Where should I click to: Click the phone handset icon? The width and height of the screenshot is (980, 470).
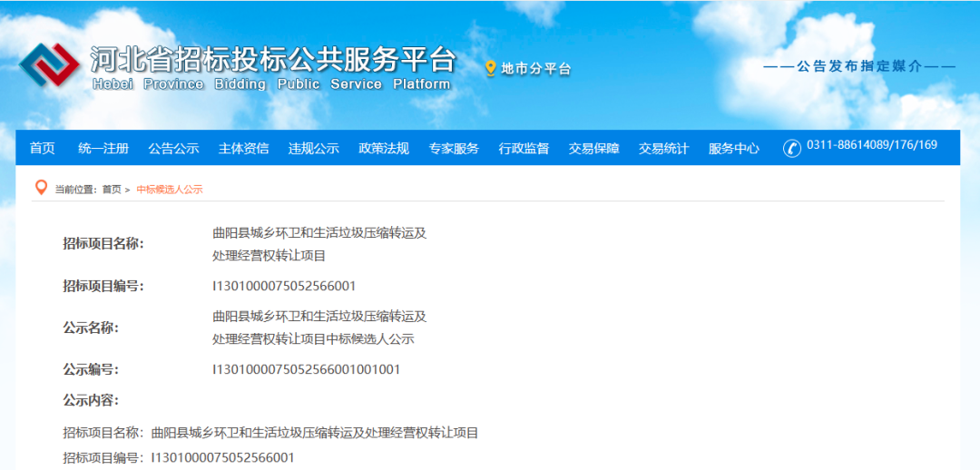click(x=792, y=148)
